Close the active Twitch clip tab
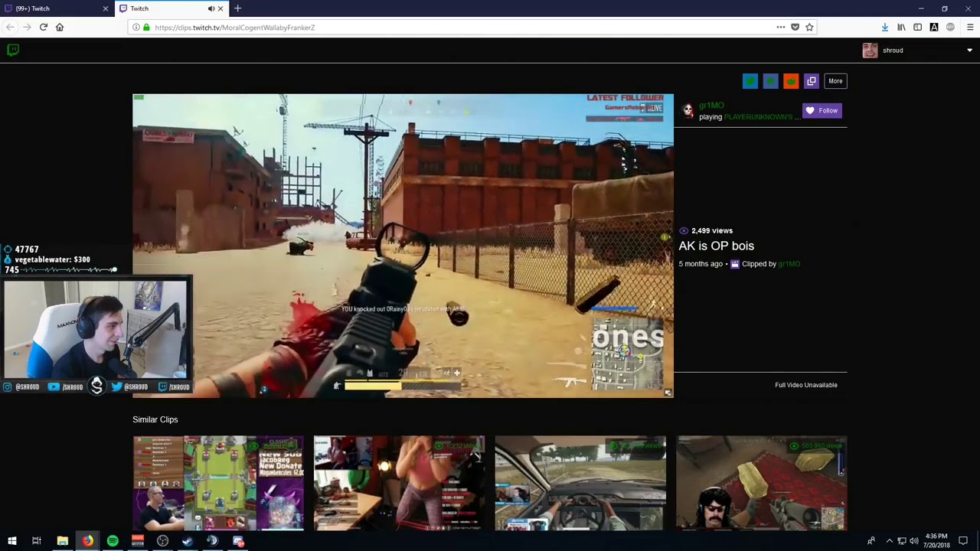Screen dimensions: 980x551 [x=220, y=8]
